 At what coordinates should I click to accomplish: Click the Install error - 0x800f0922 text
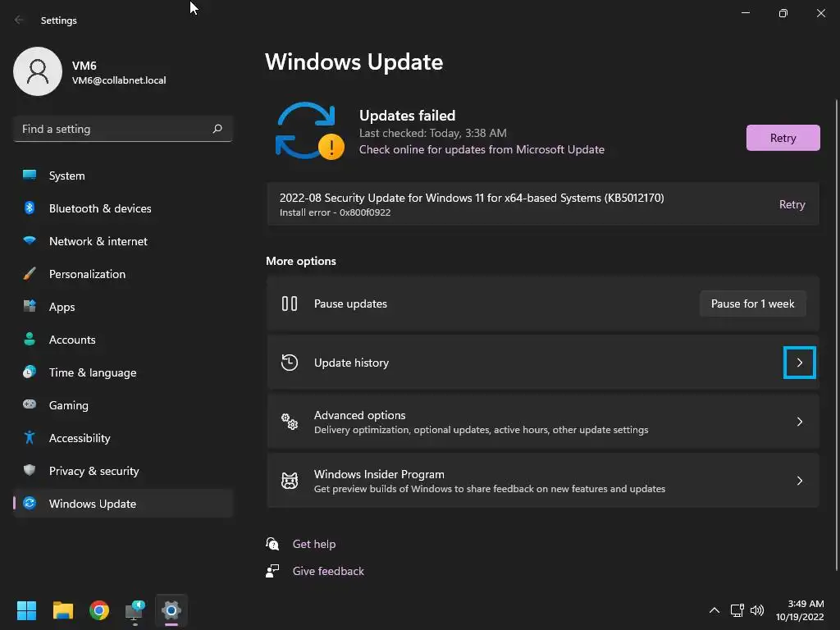pos(335,212)
